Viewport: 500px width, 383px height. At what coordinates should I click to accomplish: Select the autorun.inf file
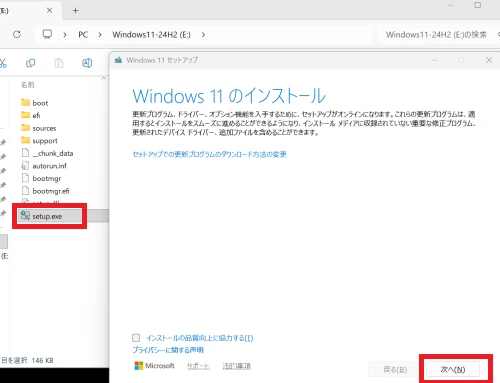[44, 166]
